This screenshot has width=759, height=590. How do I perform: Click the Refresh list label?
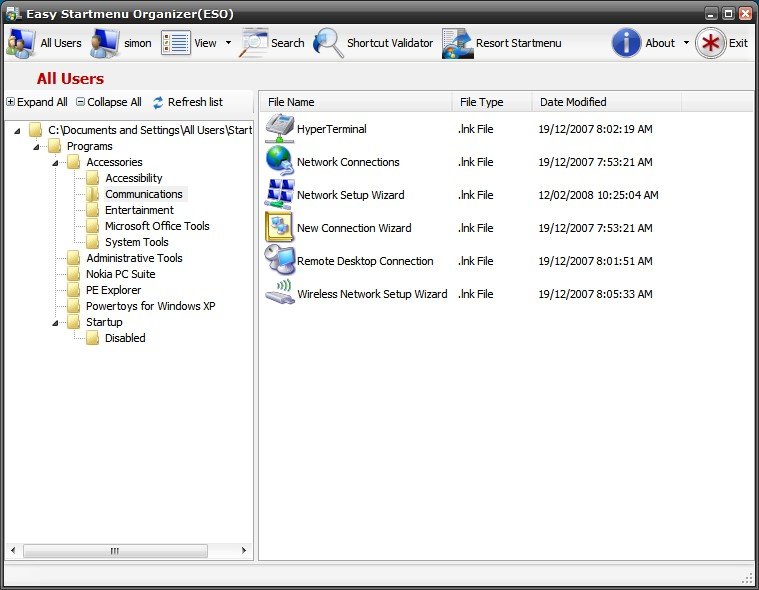pos(195,102)
